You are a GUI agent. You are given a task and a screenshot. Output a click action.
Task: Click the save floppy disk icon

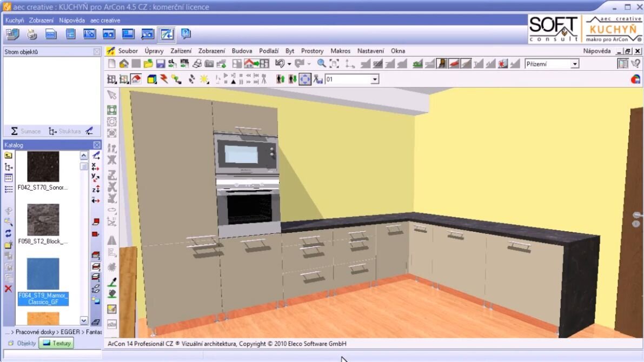coord(161,64)
